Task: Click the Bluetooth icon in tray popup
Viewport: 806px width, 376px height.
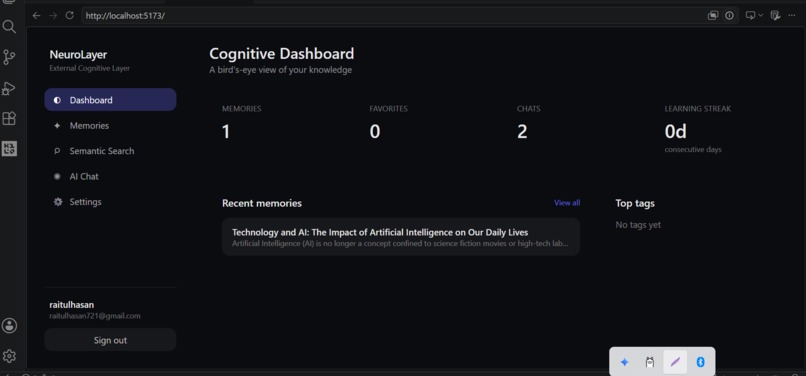Action: click(700, 362)
